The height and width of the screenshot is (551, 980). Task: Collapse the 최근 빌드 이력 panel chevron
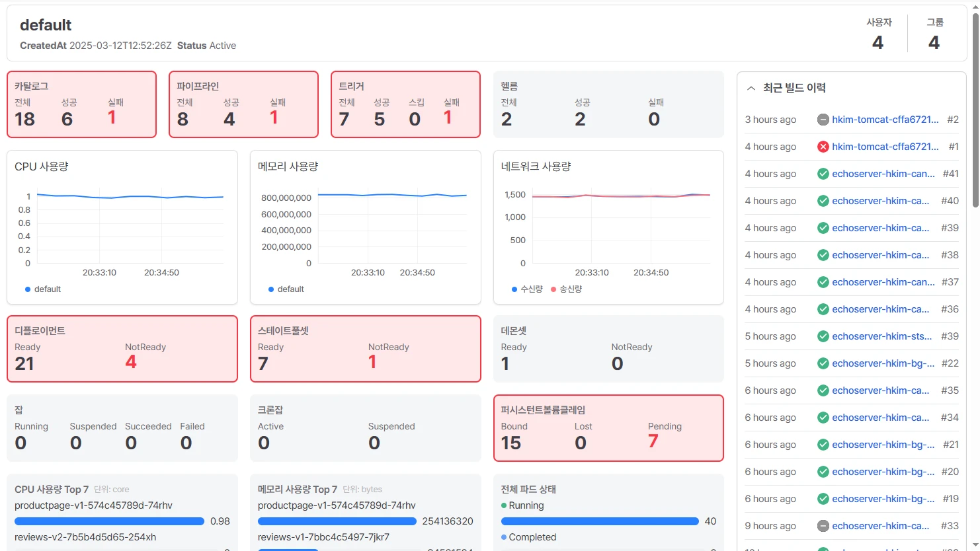point(751,88)
